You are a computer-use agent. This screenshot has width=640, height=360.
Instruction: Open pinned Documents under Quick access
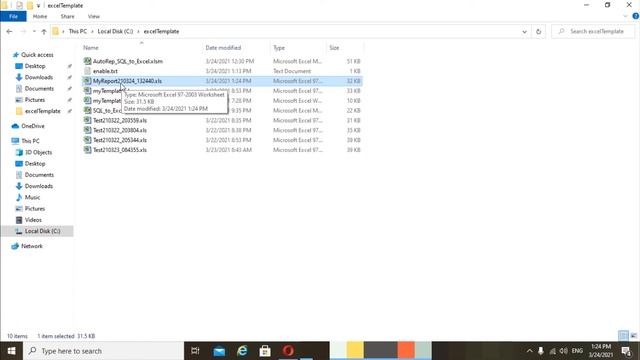[39, 89]
